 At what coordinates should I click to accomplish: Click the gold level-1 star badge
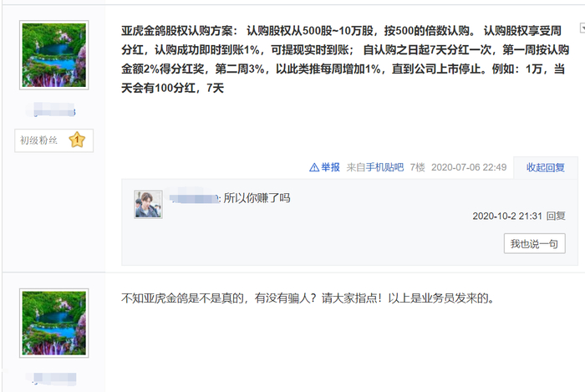[x=77, y=140]
